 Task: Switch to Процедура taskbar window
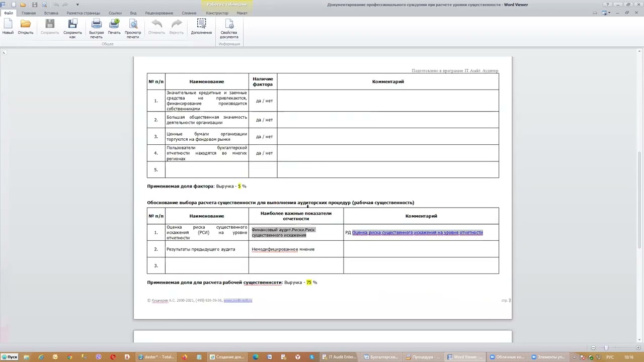point(423,357)
